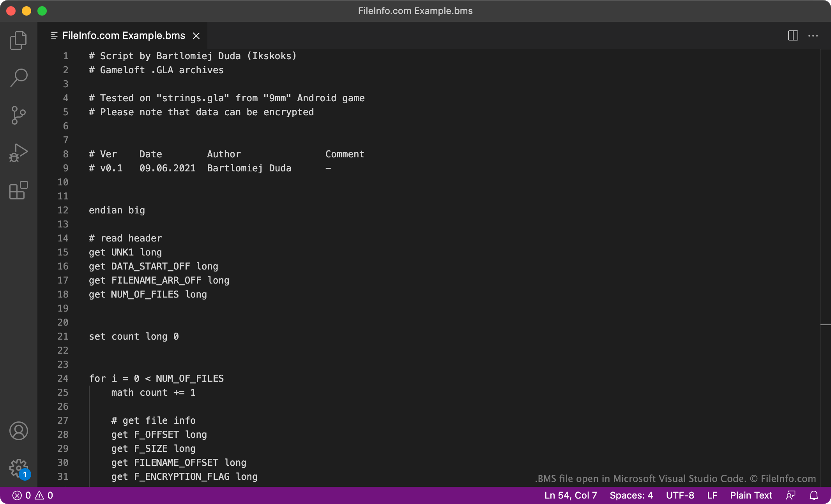The height and width of the screenshot is (504, 831).
Task: Open the Run and Debug view
Action: tap(18, 152)
